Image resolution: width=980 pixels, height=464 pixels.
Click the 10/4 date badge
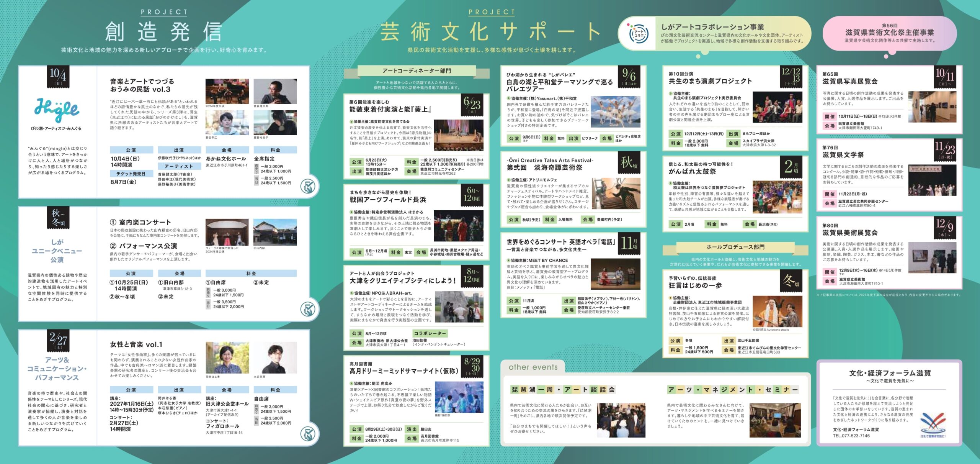point(58,76)
